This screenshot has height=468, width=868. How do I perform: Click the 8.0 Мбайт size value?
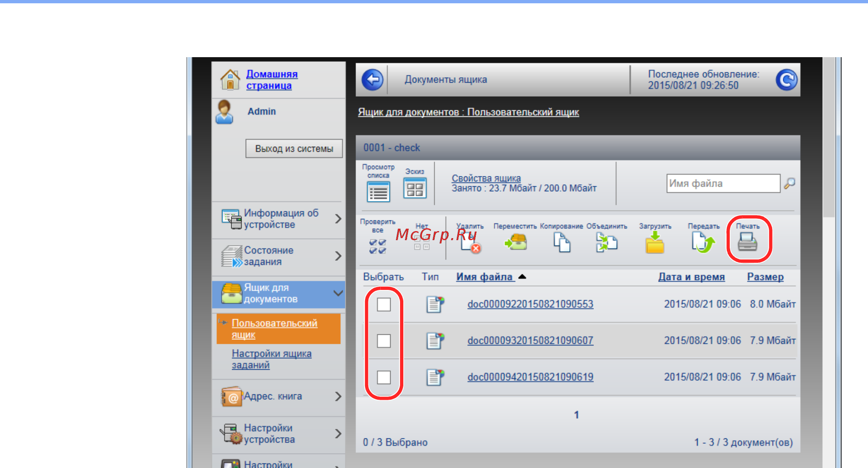coord(773,304)
